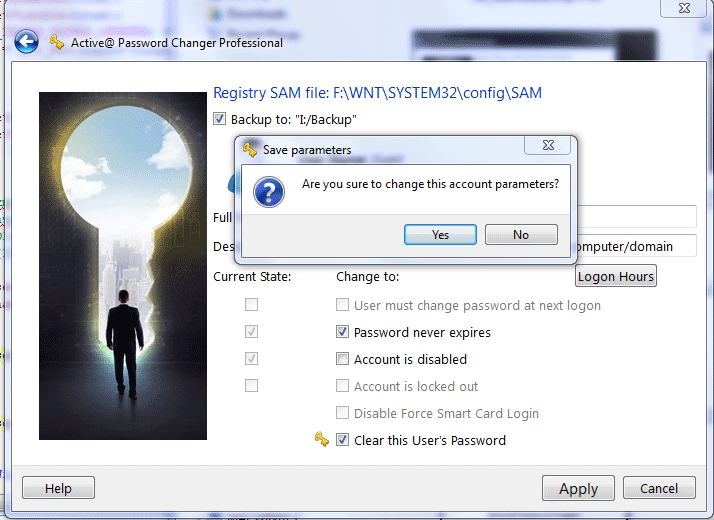This screenshot has height=520, width=714.
Task: Close the Save parameters dialog
Action: 548,145
